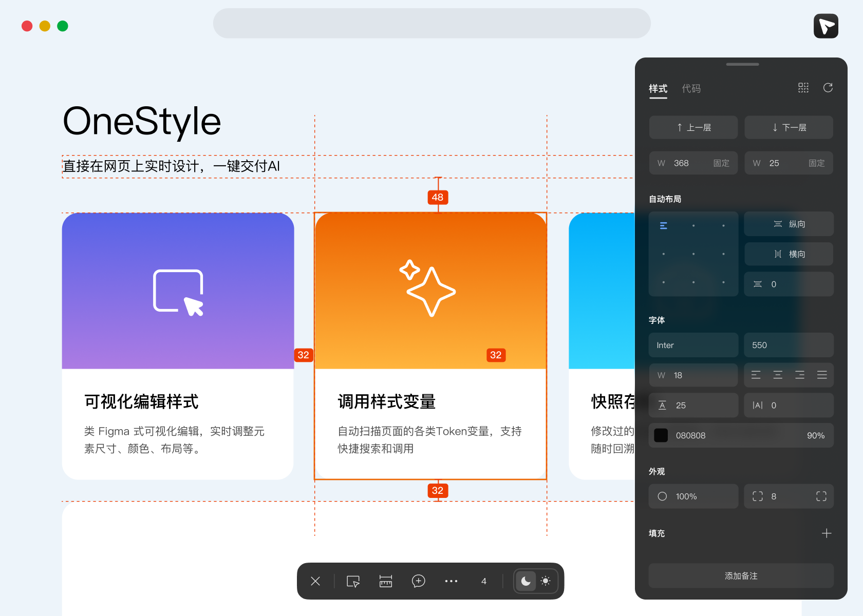This screenshot has width=863, height=616.
Task: Switch to the 样式 tab
Action: coord(658,89)
